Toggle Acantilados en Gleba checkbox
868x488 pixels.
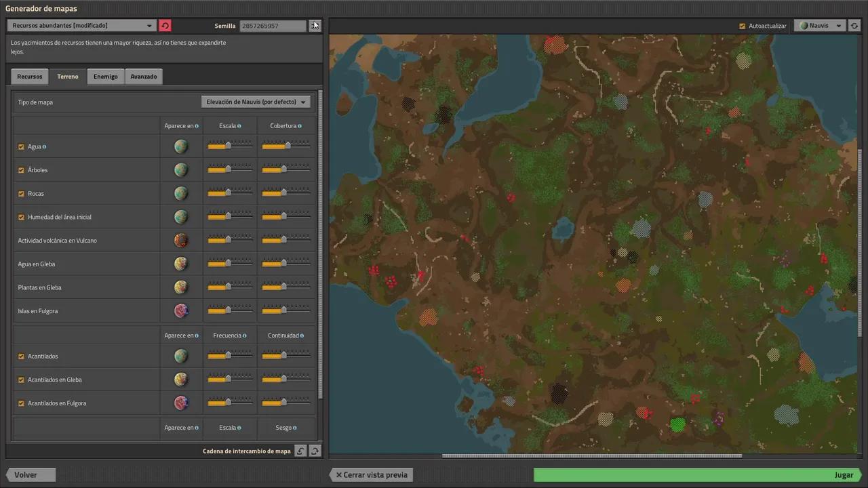click(x=21, y=380)
